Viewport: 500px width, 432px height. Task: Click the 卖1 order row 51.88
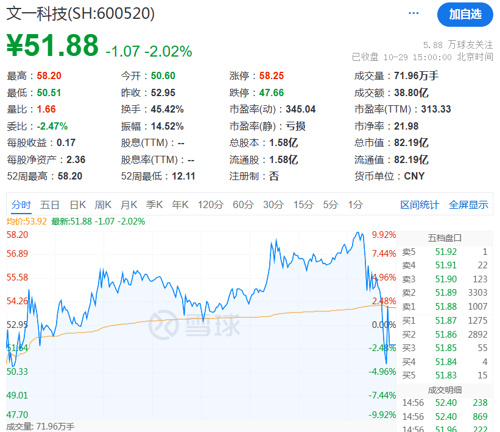point(445,307)
